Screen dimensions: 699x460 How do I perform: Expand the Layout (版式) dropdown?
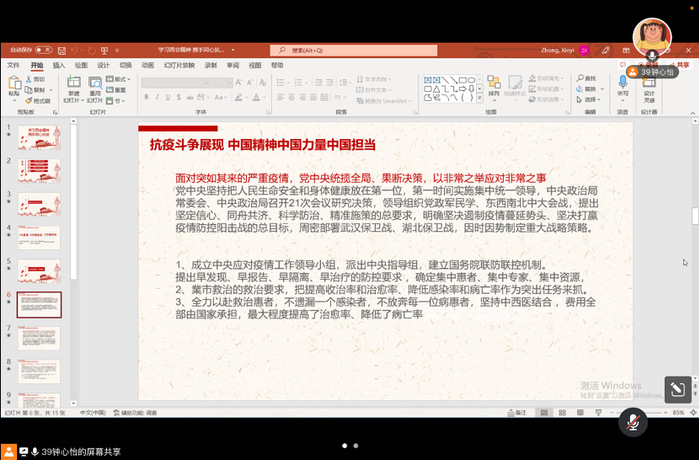click(120, 79)
